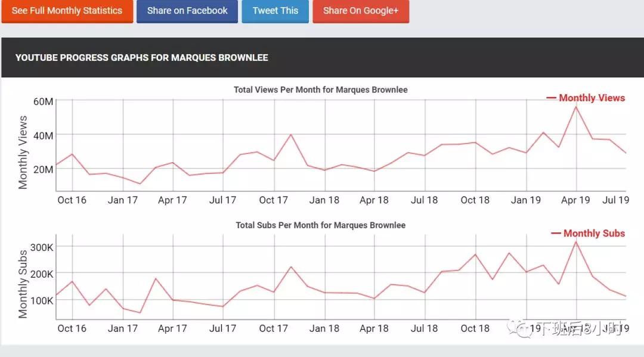Click the April 2019 peak on views chart
This screenshot has width=644, height=357.
coord(576,107)
